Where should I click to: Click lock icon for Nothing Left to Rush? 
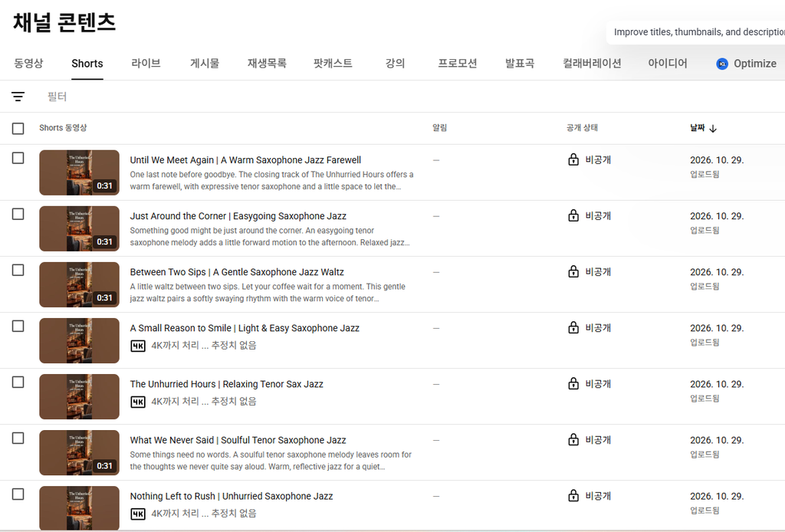[x=573, y=496]
